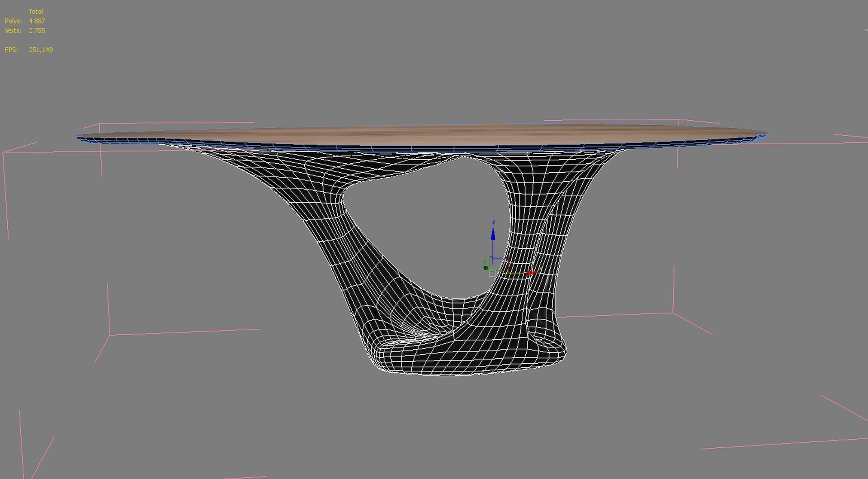
Task: Click the Verts count value 2 755
Action: 37,31
